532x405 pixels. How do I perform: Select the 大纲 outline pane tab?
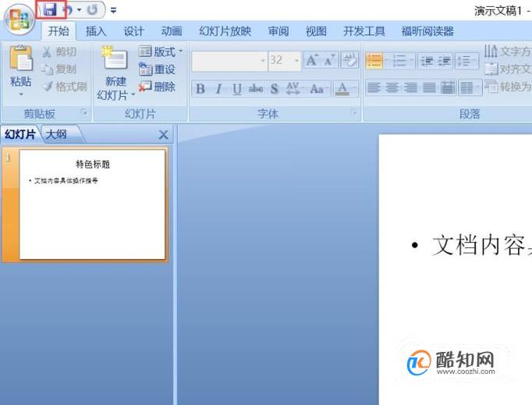click(x=57, y=134)
